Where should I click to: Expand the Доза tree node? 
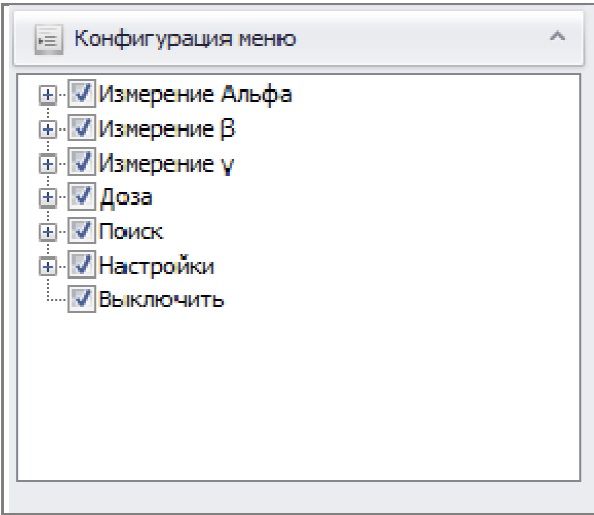[x=48, y=197]
